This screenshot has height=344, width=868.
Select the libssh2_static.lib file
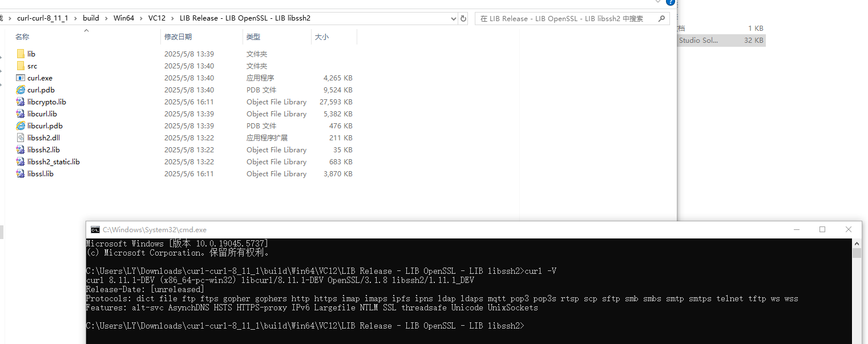point(53,161)
